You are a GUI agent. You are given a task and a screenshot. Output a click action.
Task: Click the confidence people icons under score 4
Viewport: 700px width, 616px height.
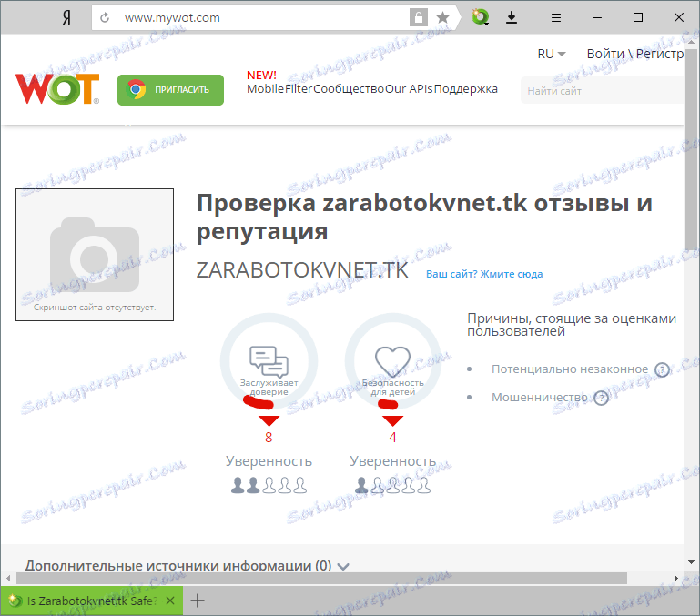point(393,485)
